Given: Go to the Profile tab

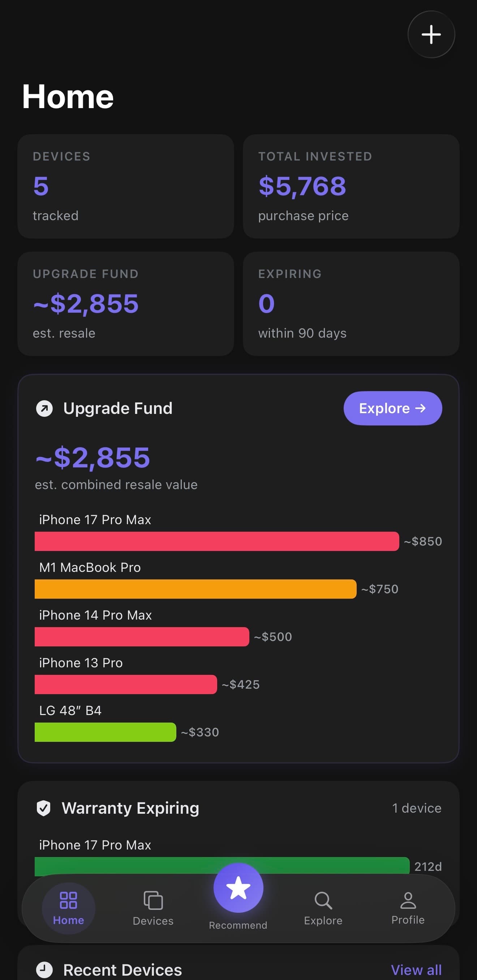Looking at the screenshot, I should pyautogui.click(x=408, y=908).
